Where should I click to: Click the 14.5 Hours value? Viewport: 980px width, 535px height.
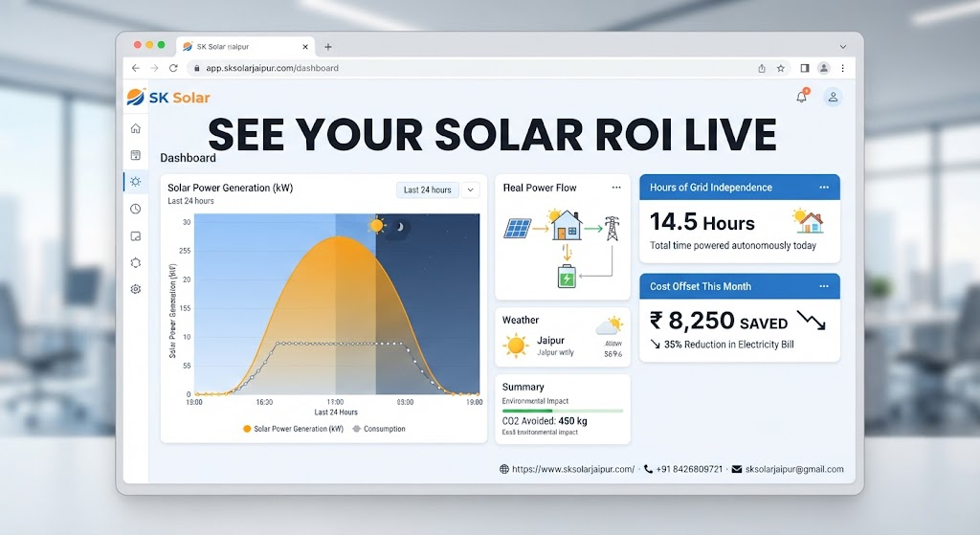coord(702,222)
